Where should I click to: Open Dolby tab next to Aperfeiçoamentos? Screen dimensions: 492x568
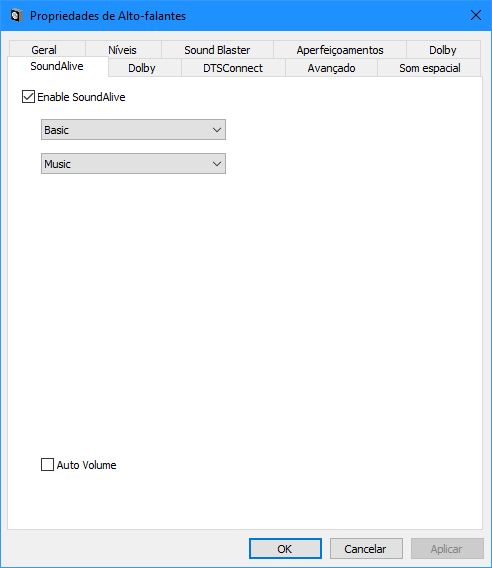point(443,50)
